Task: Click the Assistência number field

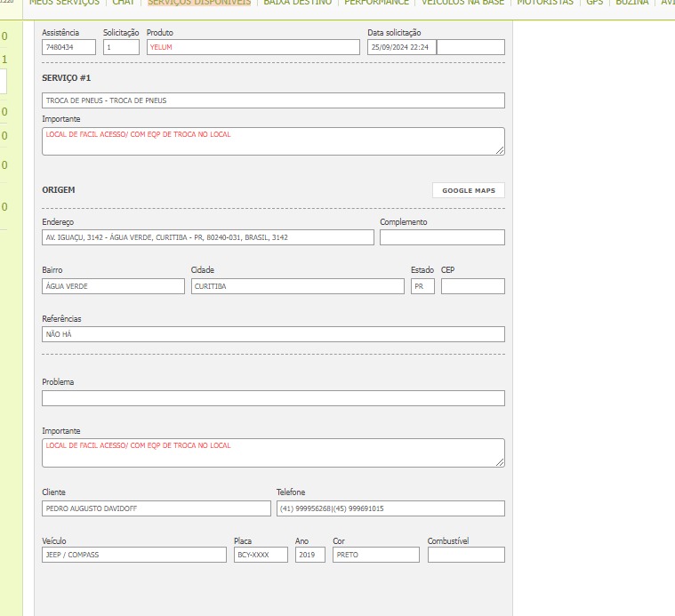Action: tap(68, 47)
